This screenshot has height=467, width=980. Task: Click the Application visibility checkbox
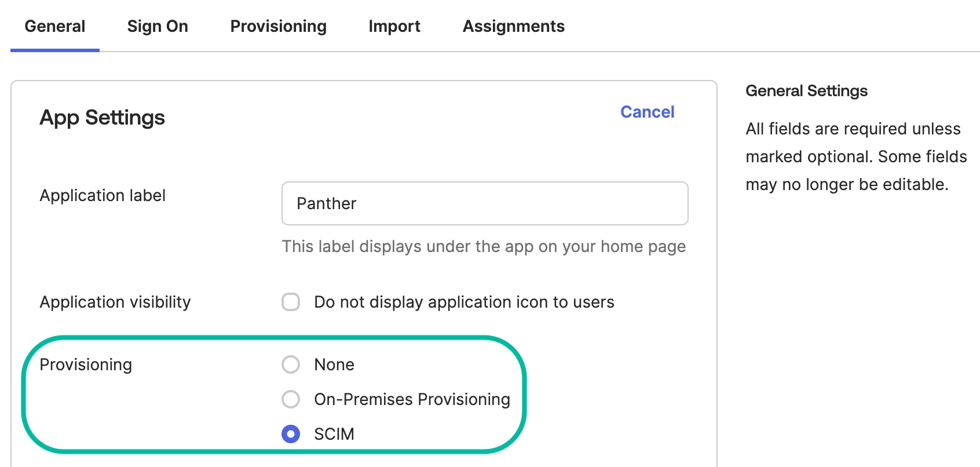pyautogui.click(x=291, y=302)
